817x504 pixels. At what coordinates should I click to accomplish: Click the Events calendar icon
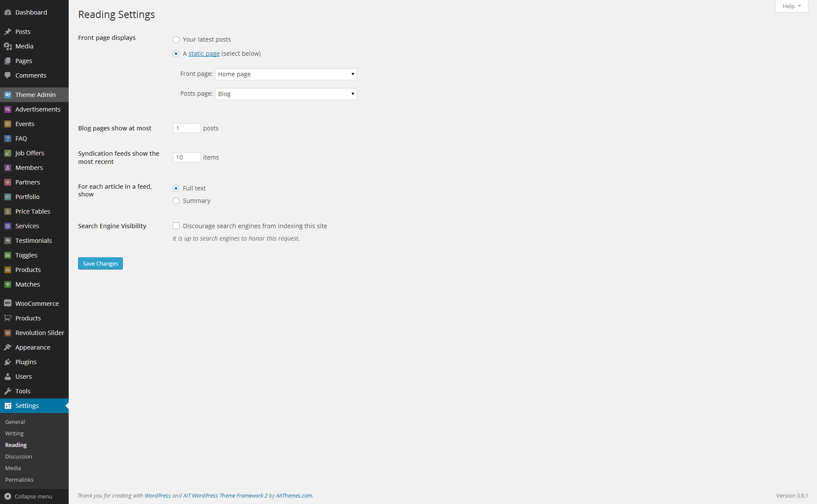point(8,124)
